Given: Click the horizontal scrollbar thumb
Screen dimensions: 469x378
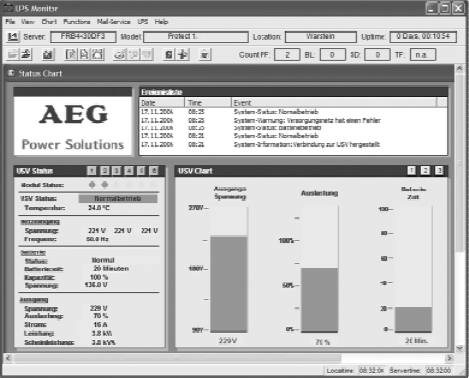Looking at the screenshot, I should [177, 358].
